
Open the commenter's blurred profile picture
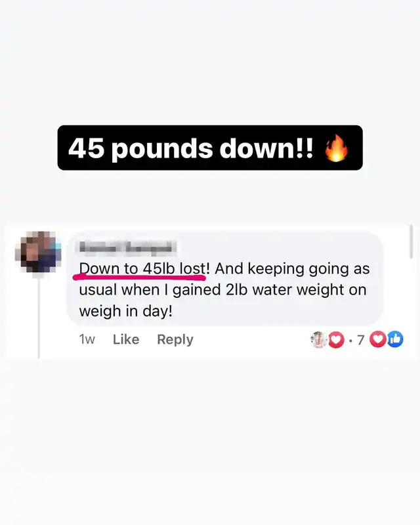point(39,252)
